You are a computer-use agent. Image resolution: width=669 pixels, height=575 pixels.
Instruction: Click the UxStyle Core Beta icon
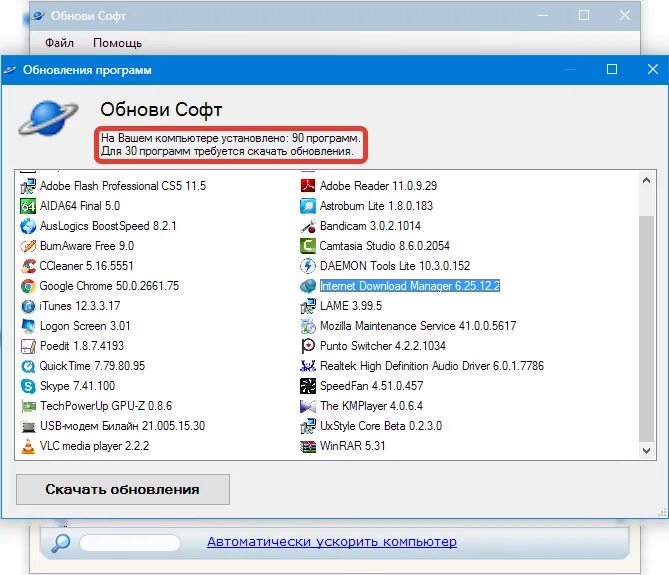coord(308,426)
